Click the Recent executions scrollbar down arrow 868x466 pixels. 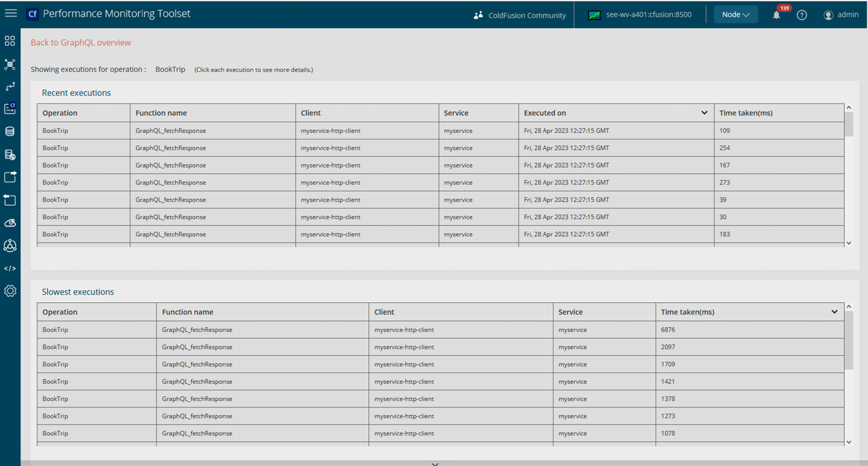[x=848, y=242]
